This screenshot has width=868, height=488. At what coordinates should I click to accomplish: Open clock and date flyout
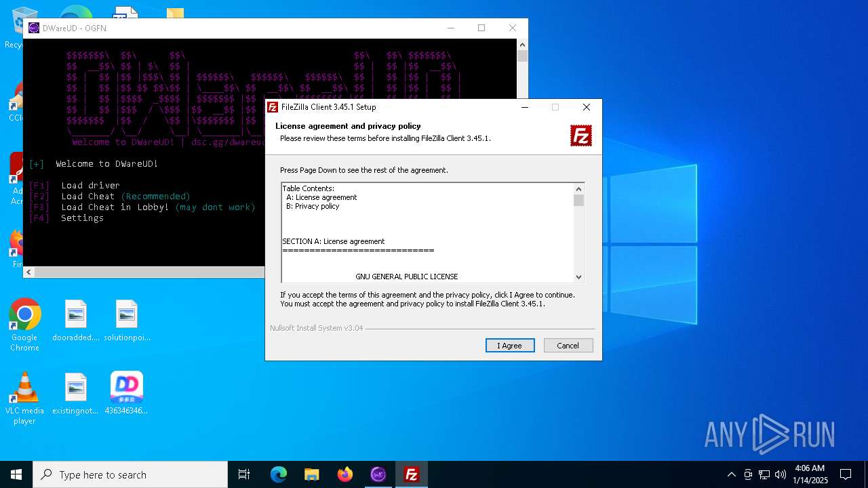(810, 474)
